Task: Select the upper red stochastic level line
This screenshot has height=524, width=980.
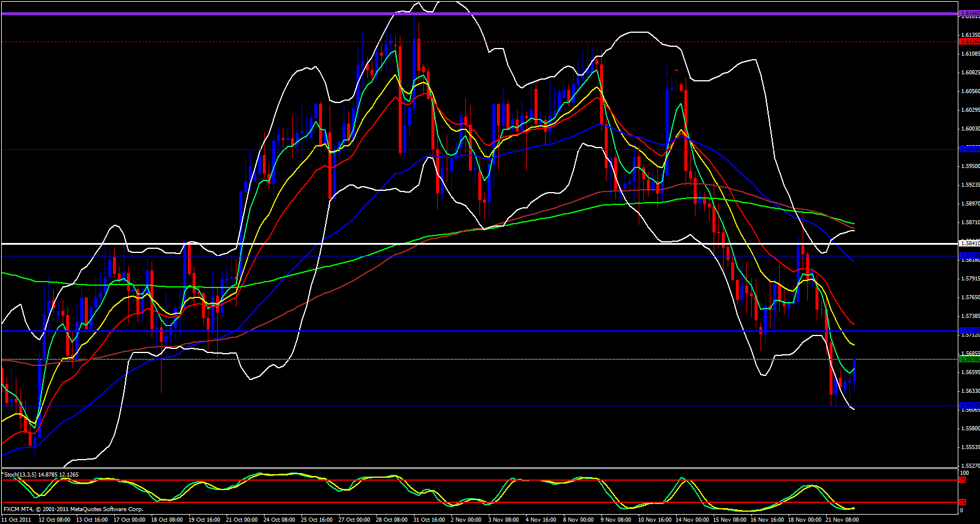Action: coord(468,481)
